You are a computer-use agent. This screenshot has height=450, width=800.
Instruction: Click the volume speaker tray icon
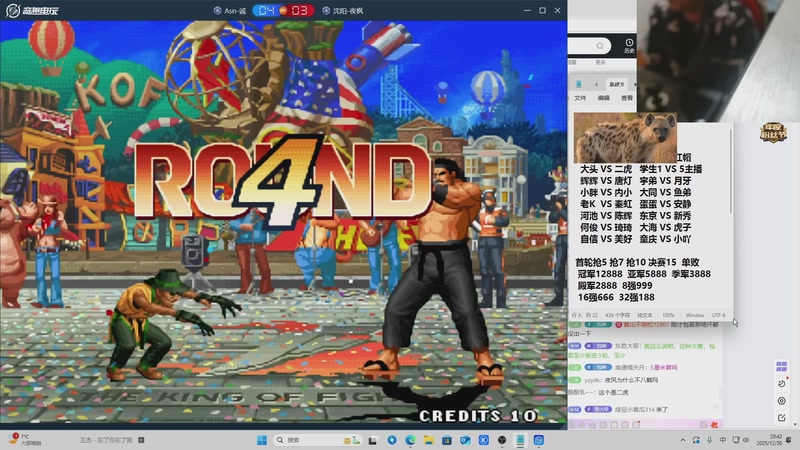click(746, 440)
